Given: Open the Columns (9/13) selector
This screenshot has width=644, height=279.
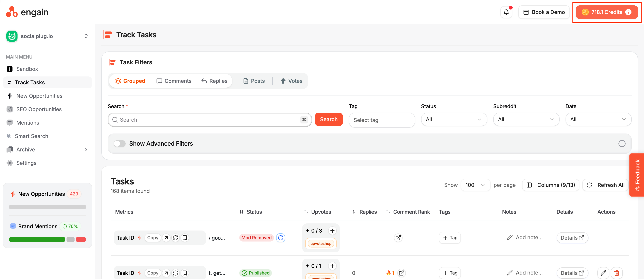Looking at the screenshot, I should pos(550,185).
